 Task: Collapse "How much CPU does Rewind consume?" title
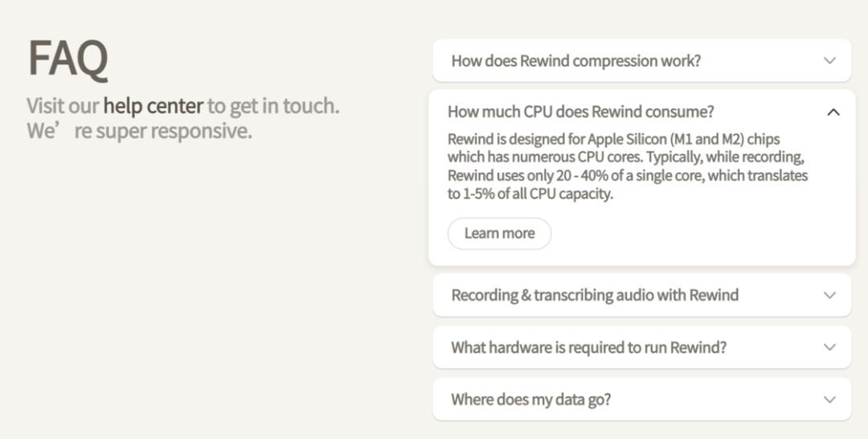coord(580,112)
